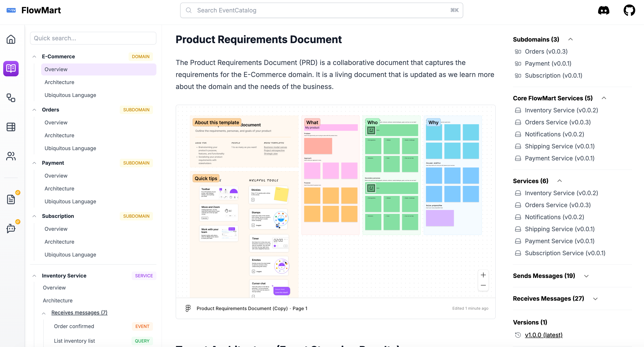This screenshot has width=644, height=347.
Task: Collapse the Core FlowMart Services (5) section
Action: [604, 98]
